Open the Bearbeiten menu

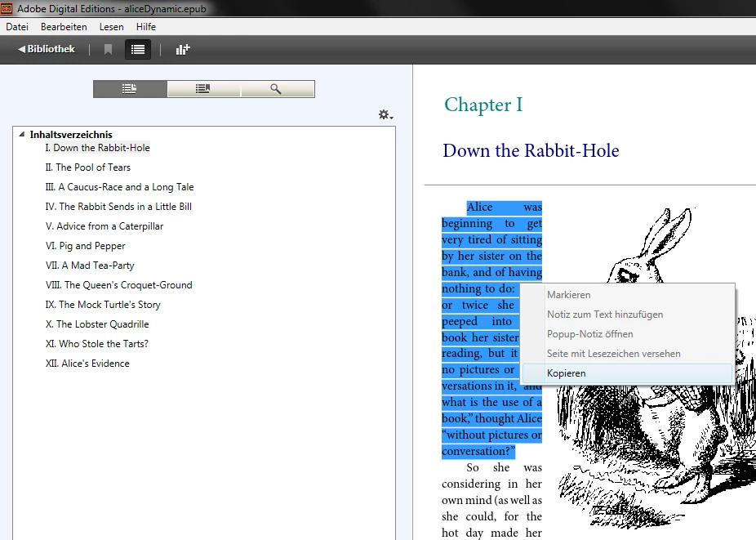(64, 27)
